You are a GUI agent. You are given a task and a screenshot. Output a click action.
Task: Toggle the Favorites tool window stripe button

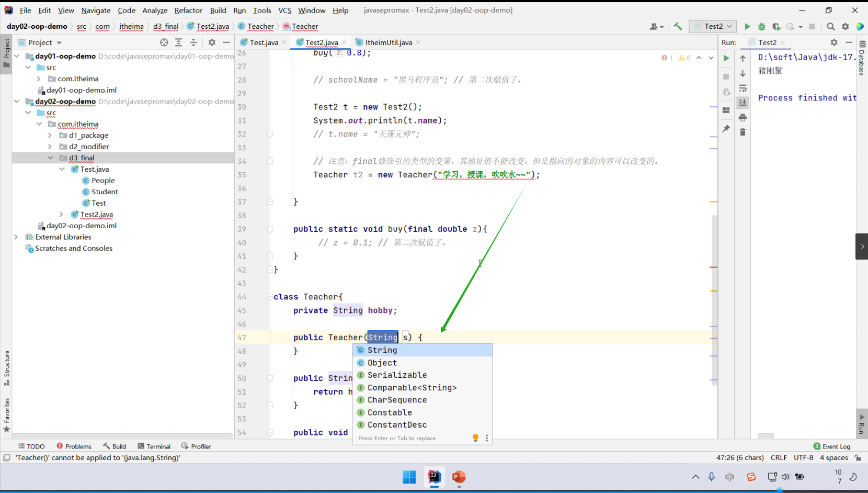click(x=7, y=416)
